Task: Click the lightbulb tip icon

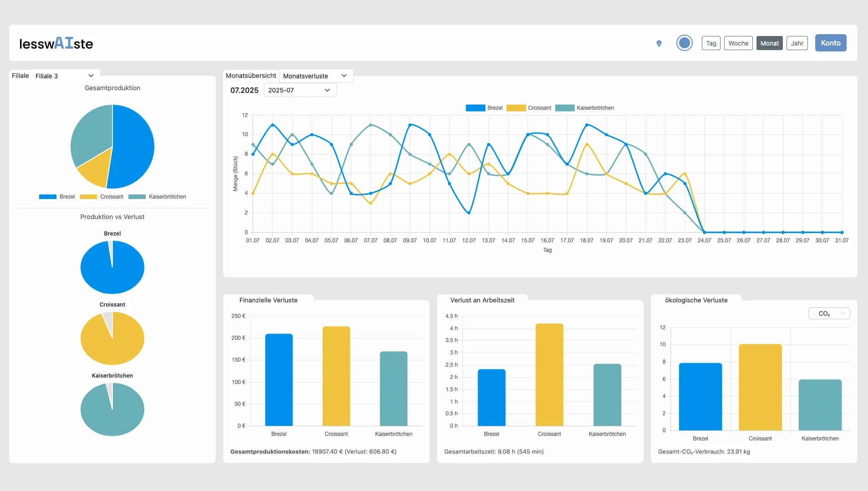Action: (x=659, y=43)
